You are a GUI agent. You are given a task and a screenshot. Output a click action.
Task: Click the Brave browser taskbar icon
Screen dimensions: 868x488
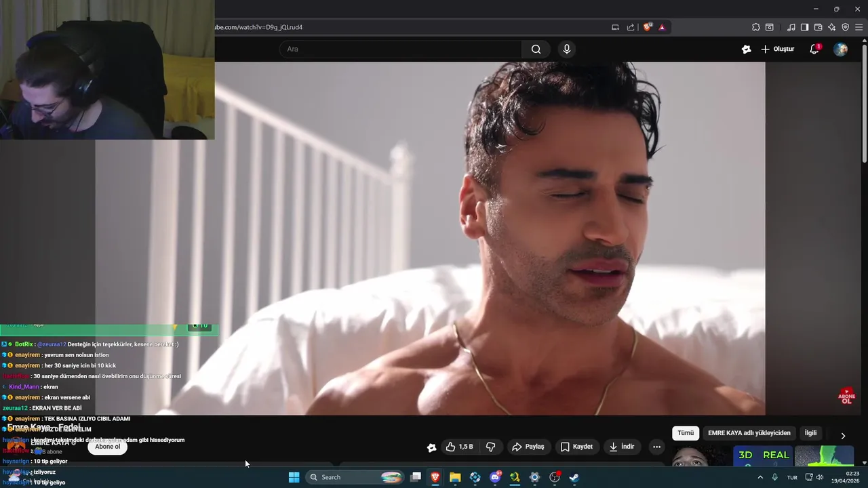tap(435, 477)
